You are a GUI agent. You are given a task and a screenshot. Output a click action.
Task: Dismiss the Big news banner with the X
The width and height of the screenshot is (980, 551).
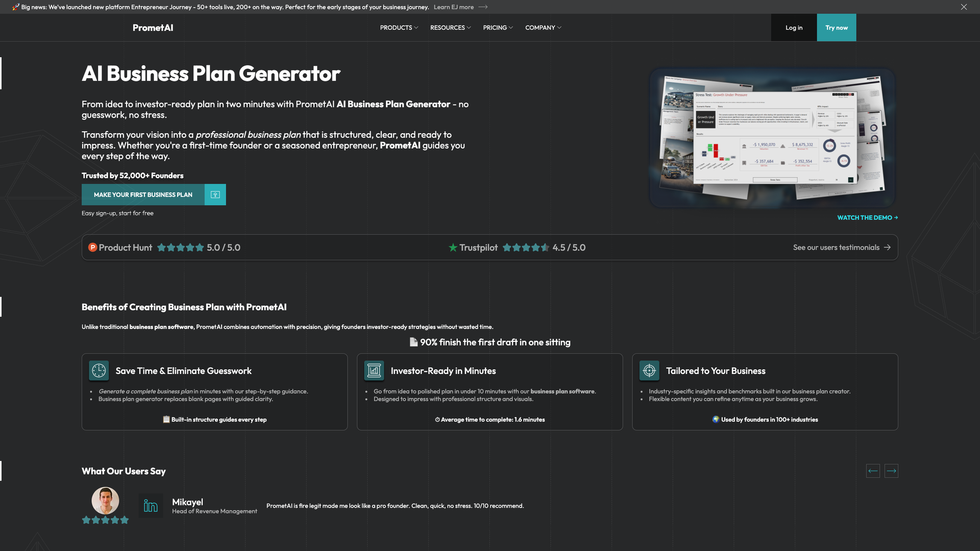[x=964, y=7]
